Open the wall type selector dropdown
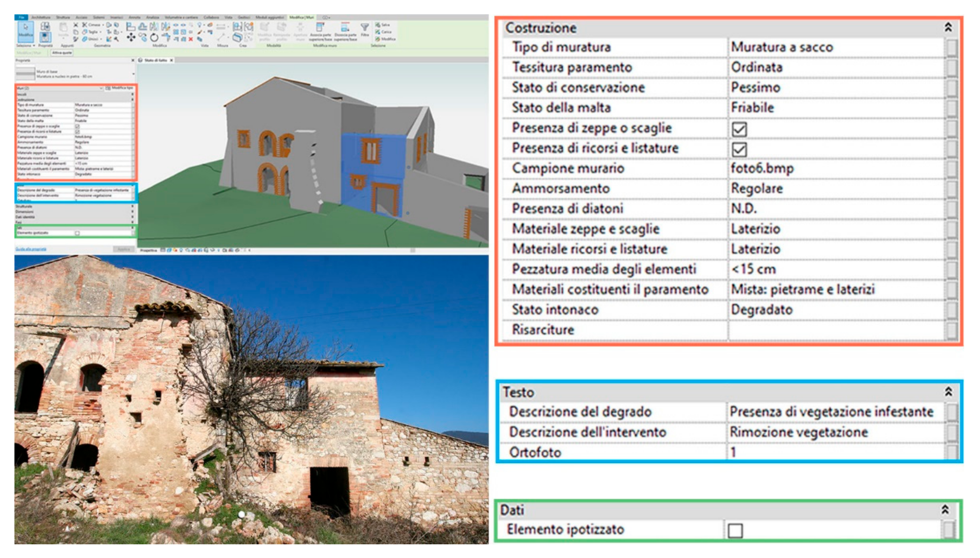The image size is (980, 558). [133, 74]
